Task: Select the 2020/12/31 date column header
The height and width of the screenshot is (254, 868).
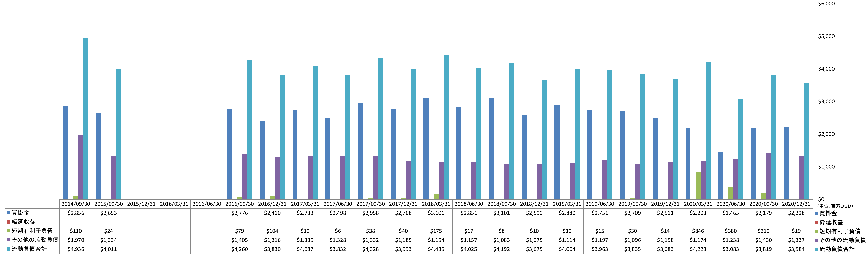Action: pyautogui.click(x=796, y=204)
